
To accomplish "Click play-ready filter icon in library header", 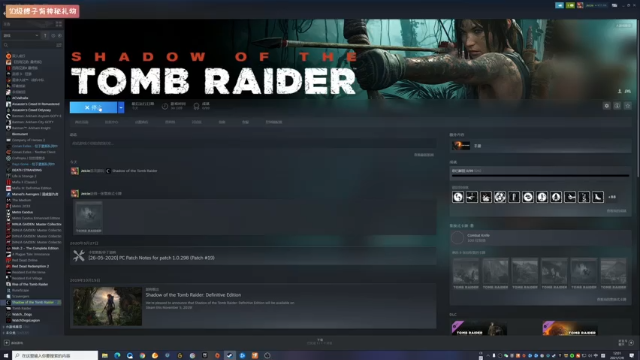I will coord(60,36).
